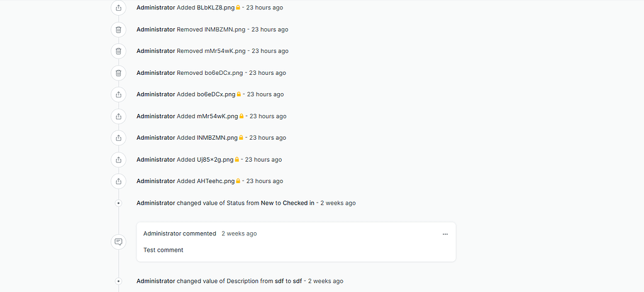Open the Added AHTeehc.png file link

[216, 181]
